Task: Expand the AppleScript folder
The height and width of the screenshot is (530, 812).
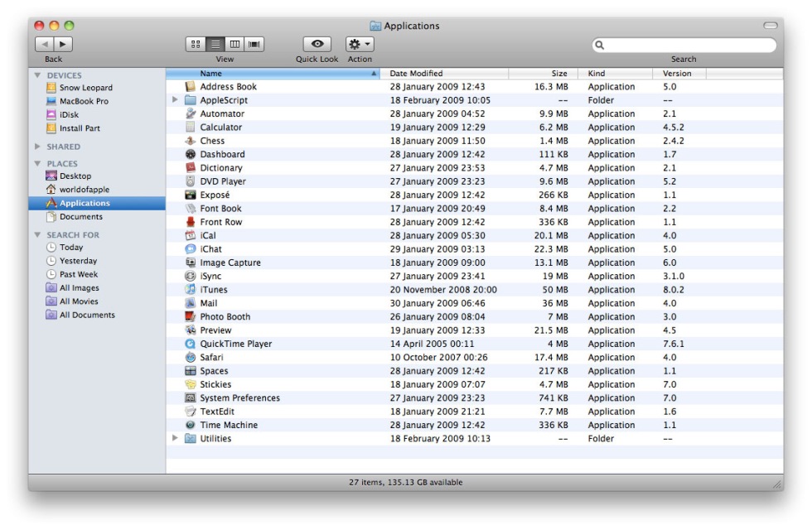Action: [175, 100]
